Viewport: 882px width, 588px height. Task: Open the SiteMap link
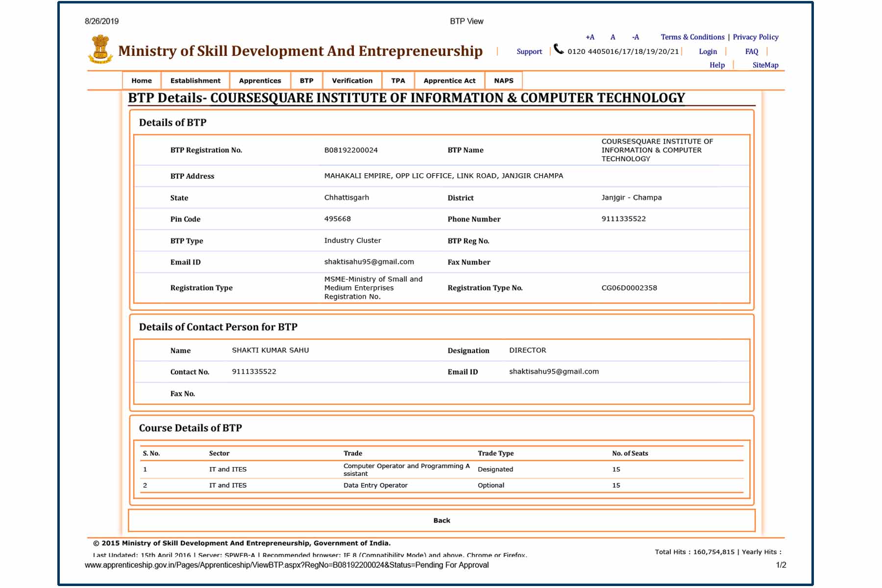click(765, 65)
